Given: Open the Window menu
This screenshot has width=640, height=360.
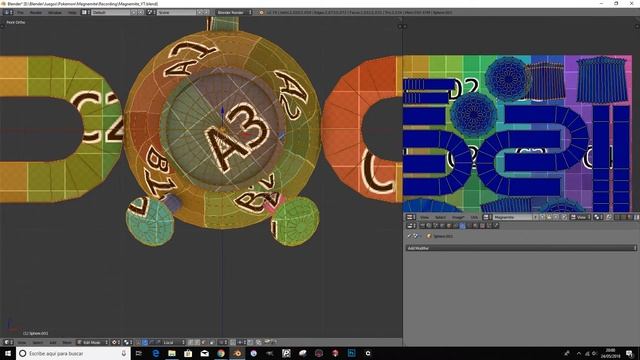Looking at the screenshot, I should (x=55, y=12).
